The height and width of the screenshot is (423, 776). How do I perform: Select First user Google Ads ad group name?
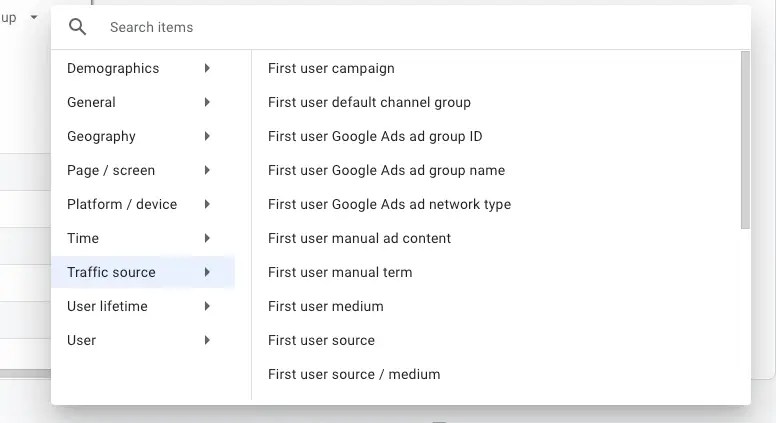click(x=386, y=170)
